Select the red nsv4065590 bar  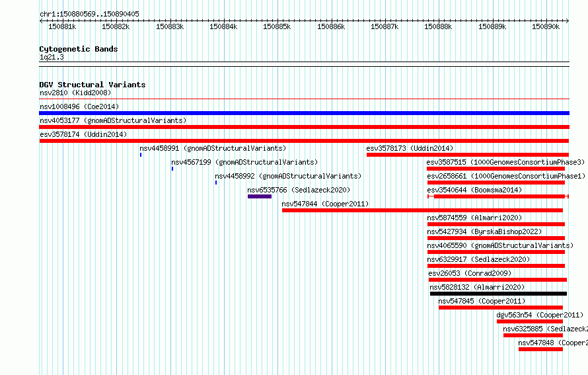[496, 252]
